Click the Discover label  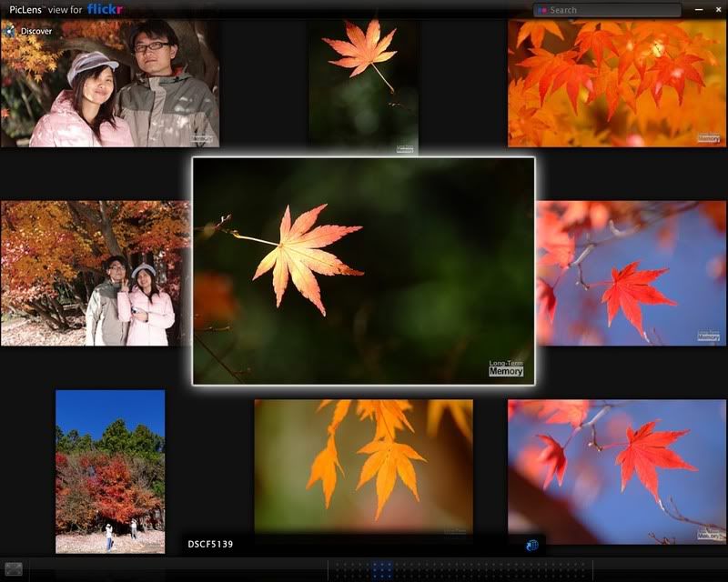(36, 31)
